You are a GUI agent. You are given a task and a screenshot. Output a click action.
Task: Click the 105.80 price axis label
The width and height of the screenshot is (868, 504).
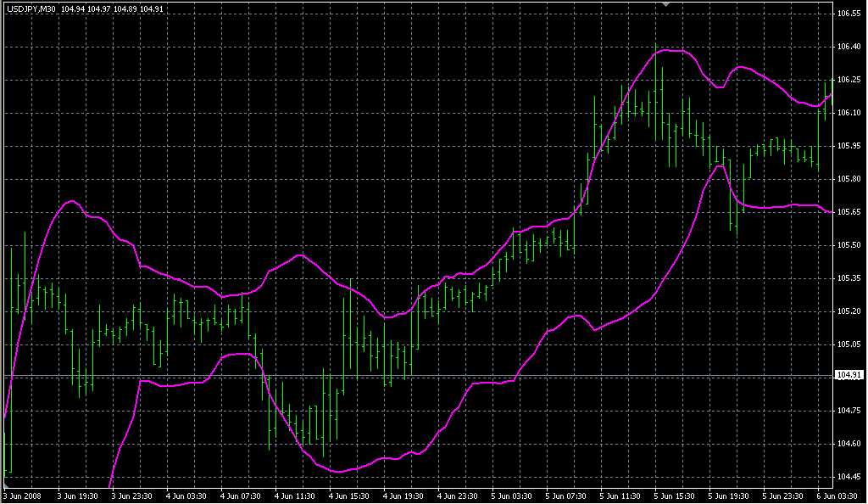[849, 179]
